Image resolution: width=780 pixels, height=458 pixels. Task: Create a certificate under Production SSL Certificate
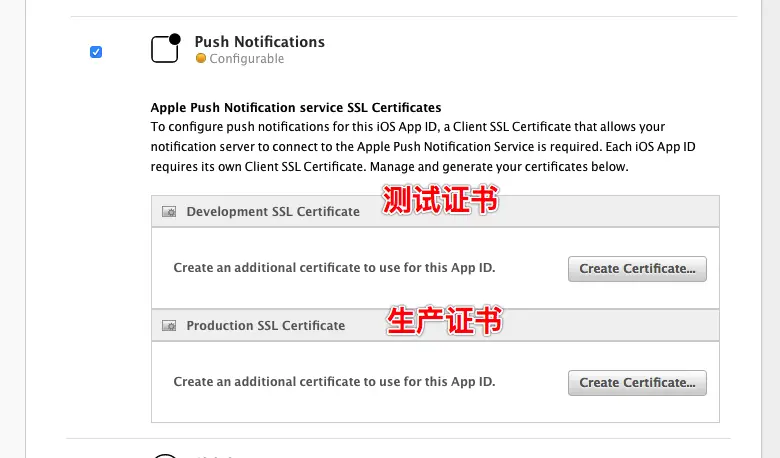(637, 383)
